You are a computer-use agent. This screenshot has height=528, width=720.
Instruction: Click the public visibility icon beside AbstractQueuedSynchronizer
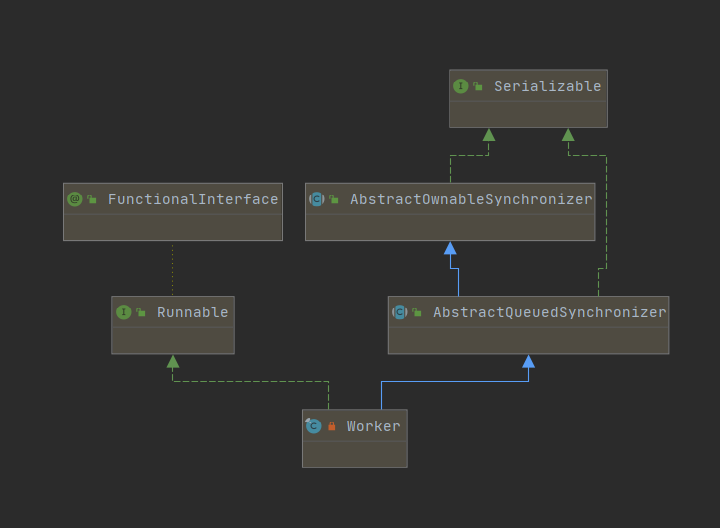[x=417, y=312]
